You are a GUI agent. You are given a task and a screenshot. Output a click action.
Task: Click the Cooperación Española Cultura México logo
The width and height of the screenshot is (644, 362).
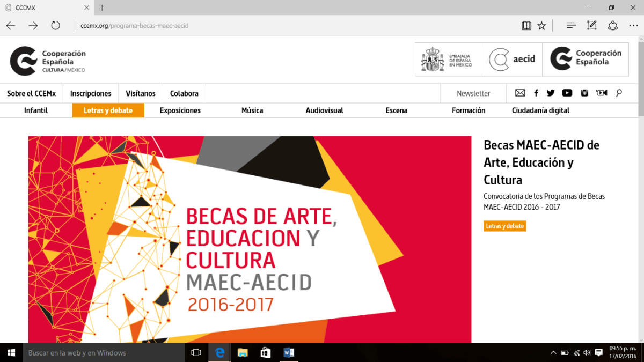[48, 61]
